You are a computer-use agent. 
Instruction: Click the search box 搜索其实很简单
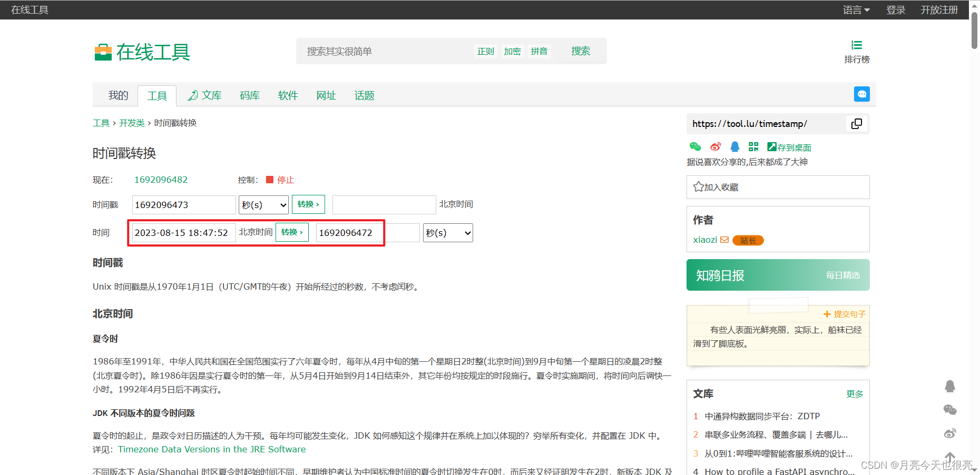point(385,51)
